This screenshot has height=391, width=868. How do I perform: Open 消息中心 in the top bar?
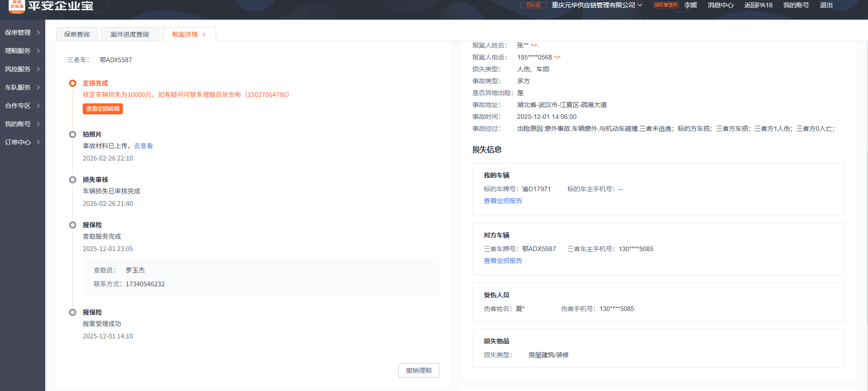pos(720,5)
